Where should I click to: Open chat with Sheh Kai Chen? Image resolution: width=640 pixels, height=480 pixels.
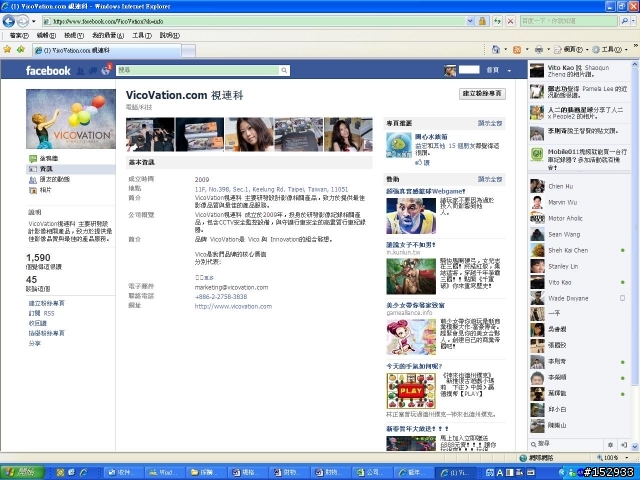coord(578,250)
